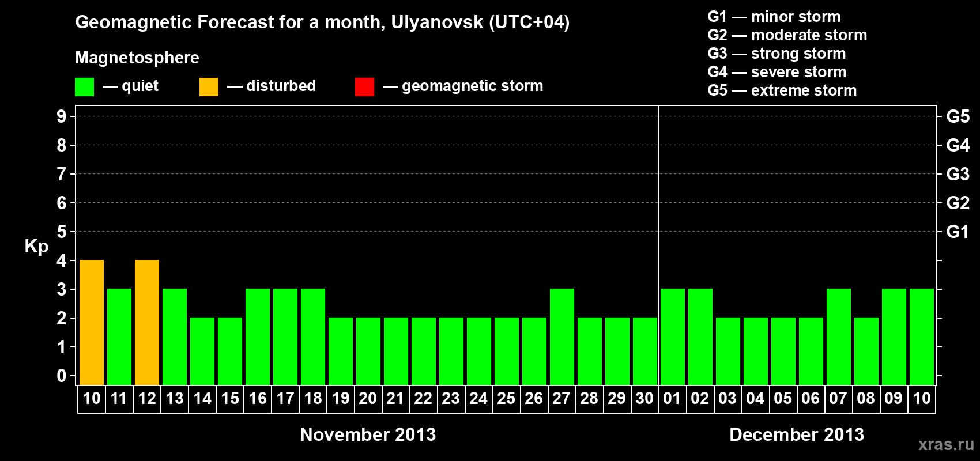The width and height of the screenshot is (980, 461).
Task: Click date label 17 on the axis
Action: [285, 398]
